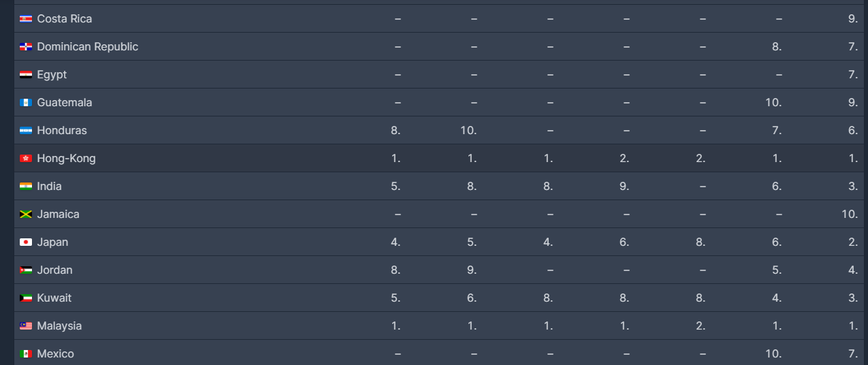The width and height of the screenshot is (868, 365).
Task: Click the India flag icon
Action: tap(26, 187)
